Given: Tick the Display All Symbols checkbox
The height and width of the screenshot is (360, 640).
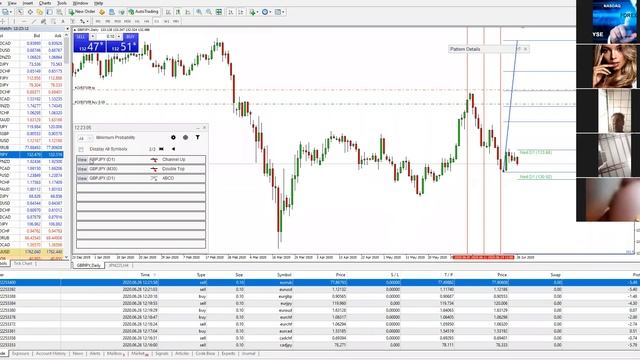Looking at the screenshot, I should (x=81, y=149).
